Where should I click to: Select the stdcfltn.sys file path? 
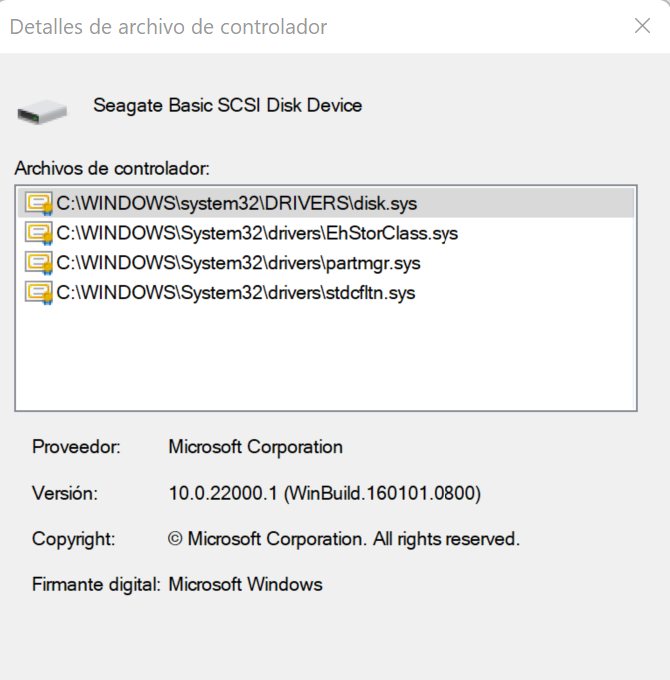(x=236, y=293)
